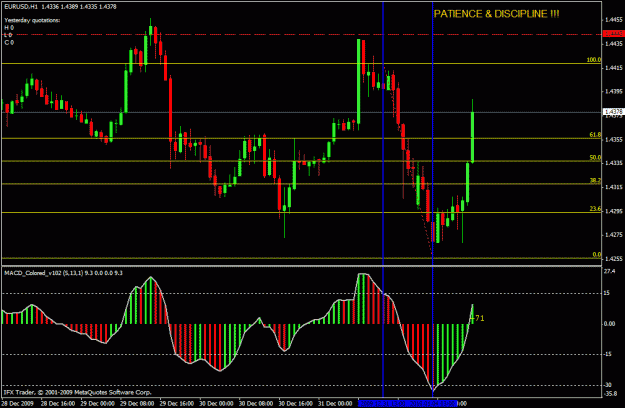Select the Fibonacci 23.6 level label
The height and width of the screenshot is (408, 625).
tap(595, 209)
